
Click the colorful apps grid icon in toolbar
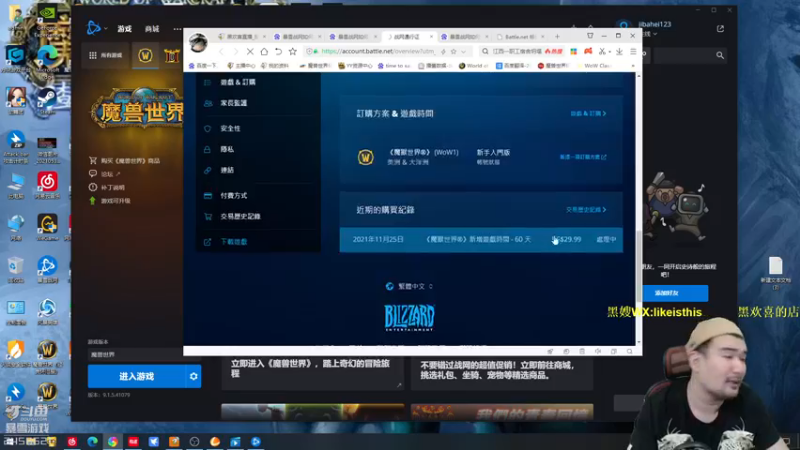tap(573, 52)
